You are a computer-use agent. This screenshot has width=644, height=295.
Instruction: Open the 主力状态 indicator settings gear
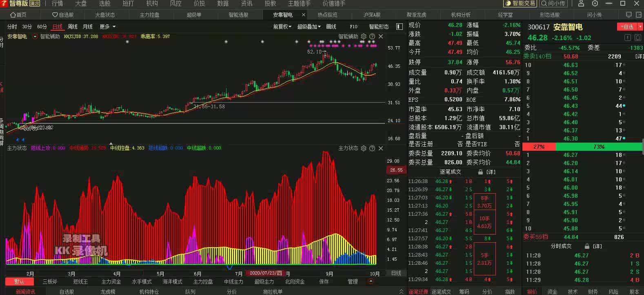click(x=364, y=148)
